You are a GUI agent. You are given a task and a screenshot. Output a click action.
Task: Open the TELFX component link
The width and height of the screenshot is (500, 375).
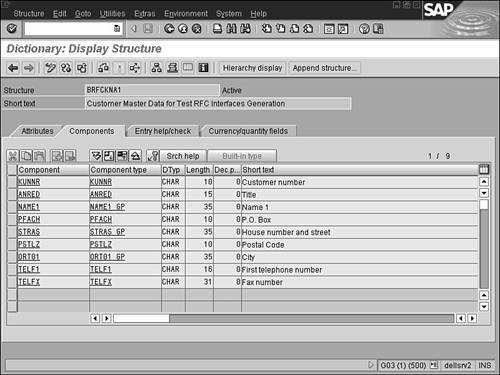pos(29,282)
